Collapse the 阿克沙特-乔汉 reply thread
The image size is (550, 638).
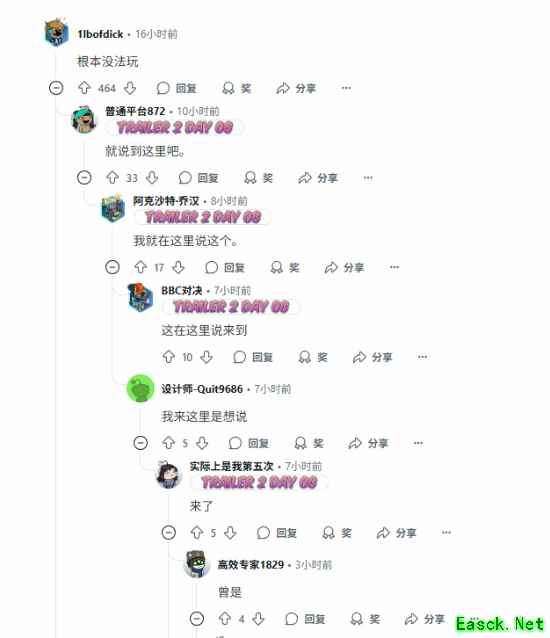pos(112,267)
